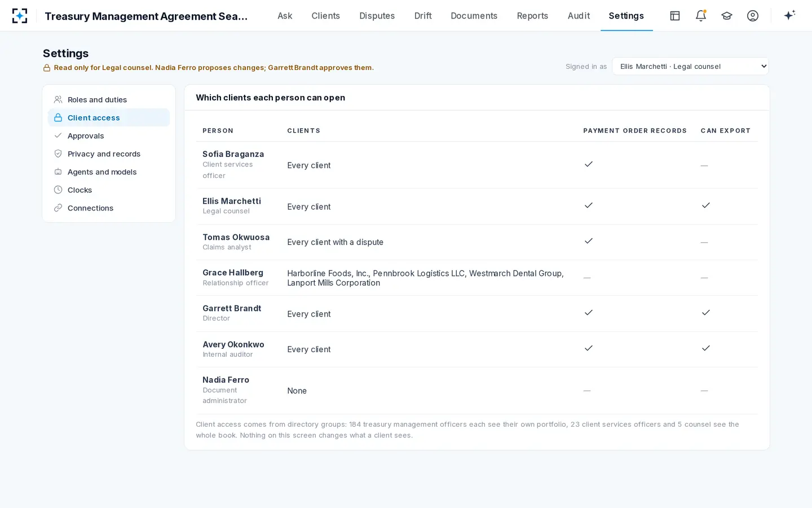This screenshot has height=508, width=812.
Task: Click Ellis Marchetti's payment order records checkmark
Action: [x=589, y=205]
